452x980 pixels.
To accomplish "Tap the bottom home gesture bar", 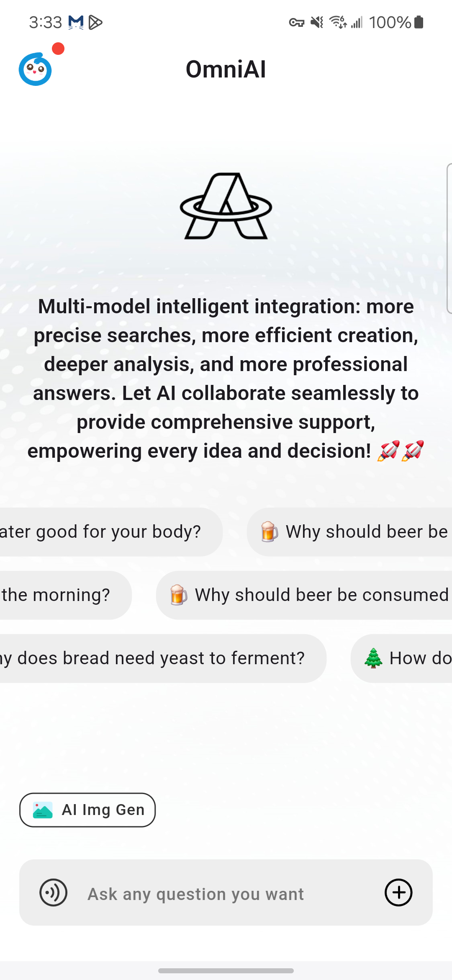I will coord(226,970).
